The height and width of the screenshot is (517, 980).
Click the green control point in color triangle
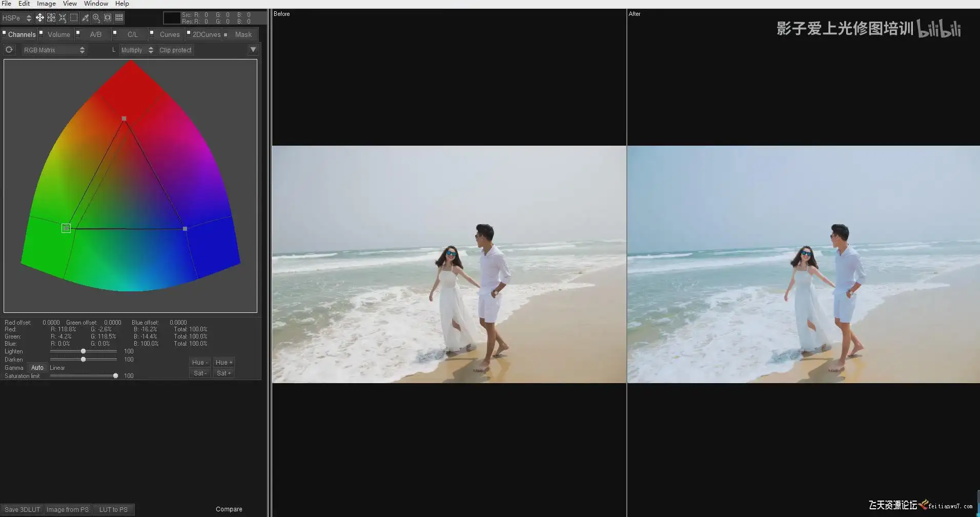click(x=66, y=228)
